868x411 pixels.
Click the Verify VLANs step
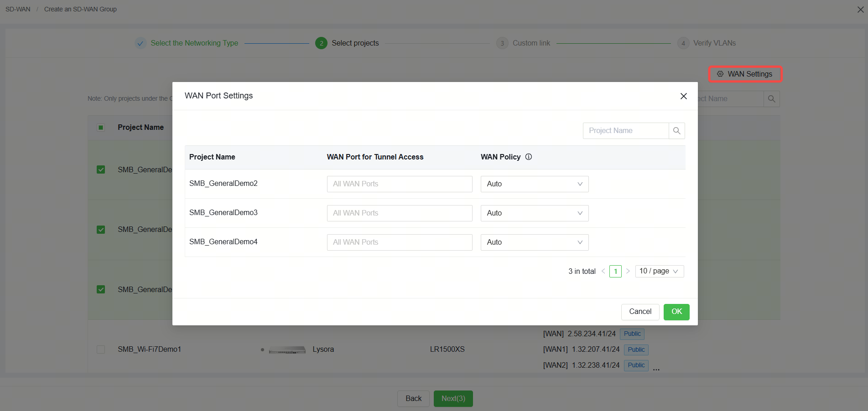click(x=707, y=43)
